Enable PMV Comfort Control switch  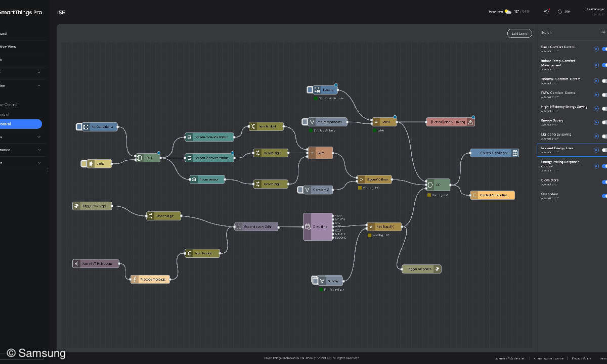[604, 95]
